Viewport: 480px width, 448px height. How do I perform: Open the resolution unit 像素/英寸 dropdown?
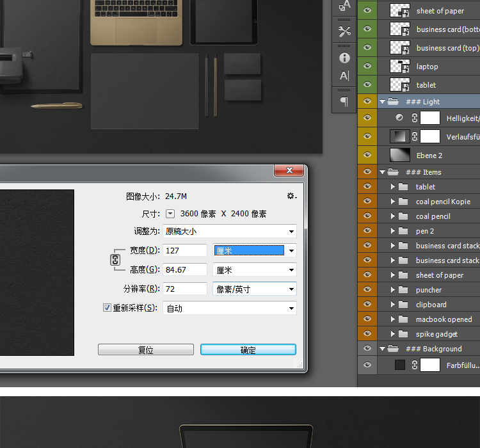[255, 289]
